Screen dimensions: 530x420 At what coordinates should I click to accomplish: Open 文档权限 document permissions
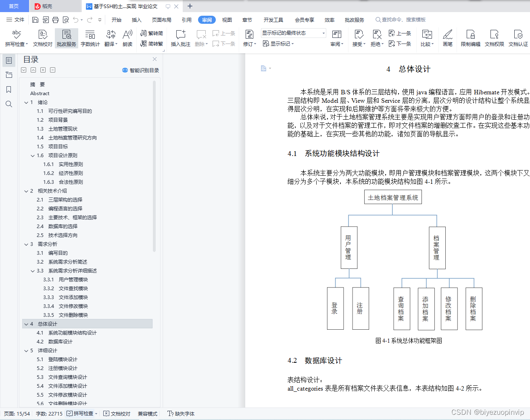[x=495, y=38]
